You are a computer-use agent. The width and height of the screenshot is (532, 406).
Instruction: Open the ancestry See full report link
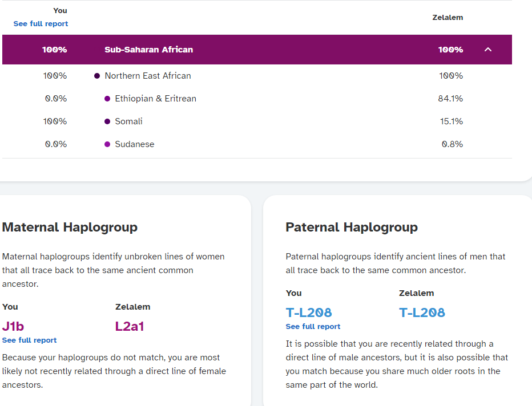tap(41, 24)
